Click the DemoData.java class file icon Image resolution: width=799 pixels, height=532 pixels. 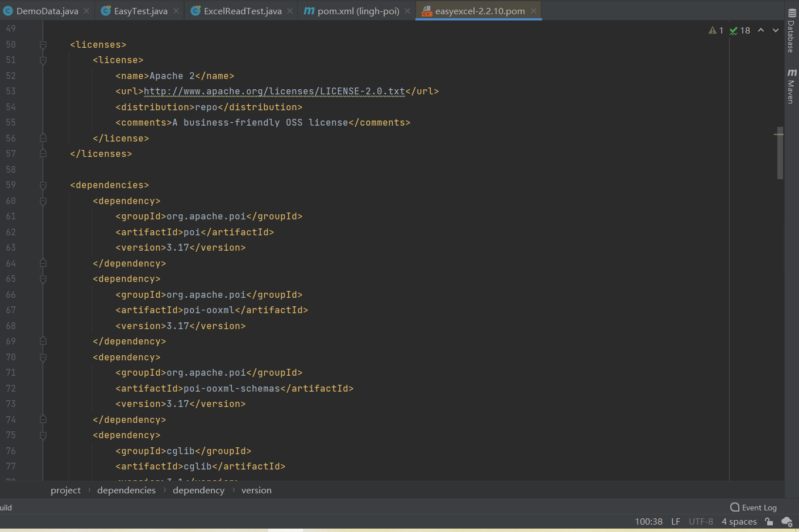click(x=8, y=11)
